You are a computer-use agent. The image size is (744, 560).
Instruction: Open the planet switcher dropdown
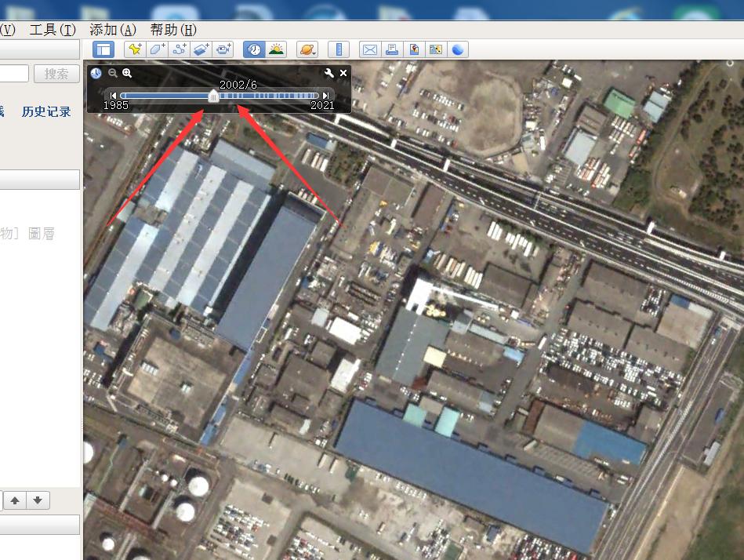point(307,49)
